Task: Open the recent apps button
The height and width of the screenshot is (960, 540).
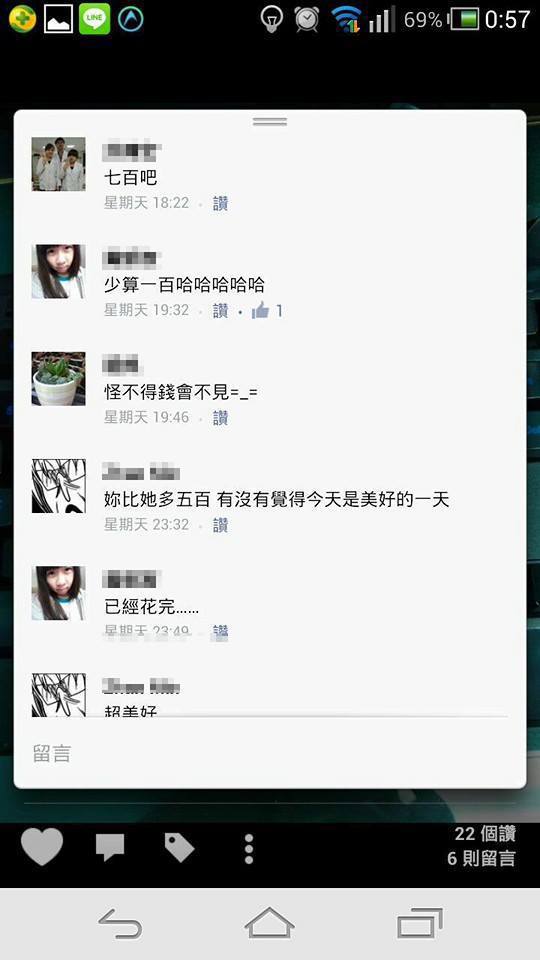Action: click(x=419, y=923)
